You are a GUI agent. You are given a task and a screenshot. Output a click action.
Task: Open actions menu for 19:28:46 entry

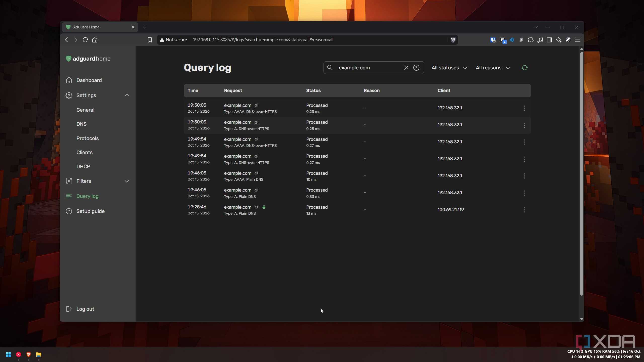[525, 210]
